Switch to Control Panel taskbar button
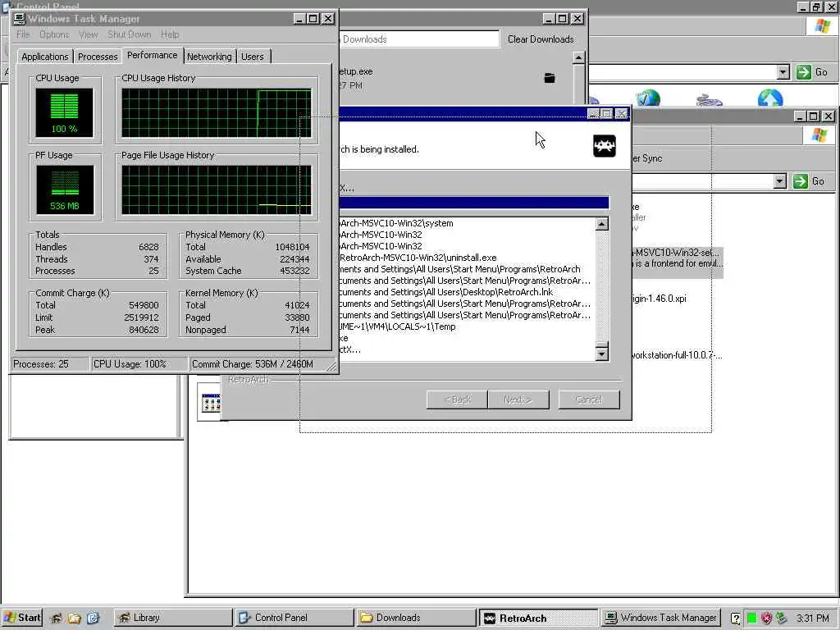 point(294,618)
